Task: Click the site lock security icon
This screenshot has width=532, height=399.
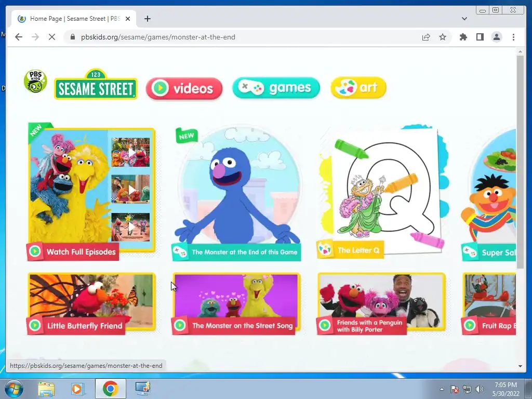Action: coord(72,37)
